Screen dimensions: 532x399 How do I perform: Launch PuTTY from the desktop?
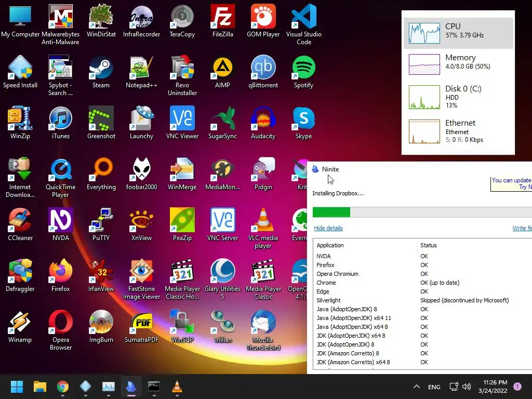pyautogui.click(x=101, y=224)
